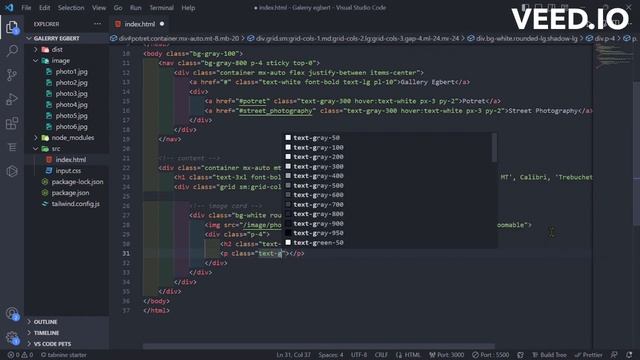Pick text-gray-950 color swatch suggestion

coord(288,233)
